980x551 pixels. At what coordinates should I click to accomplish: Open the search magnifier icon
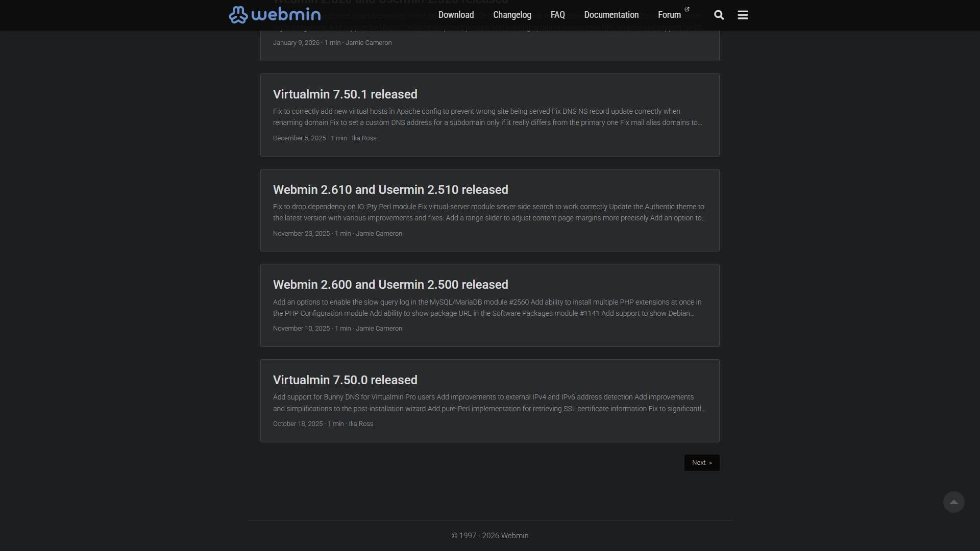point(719,15)
